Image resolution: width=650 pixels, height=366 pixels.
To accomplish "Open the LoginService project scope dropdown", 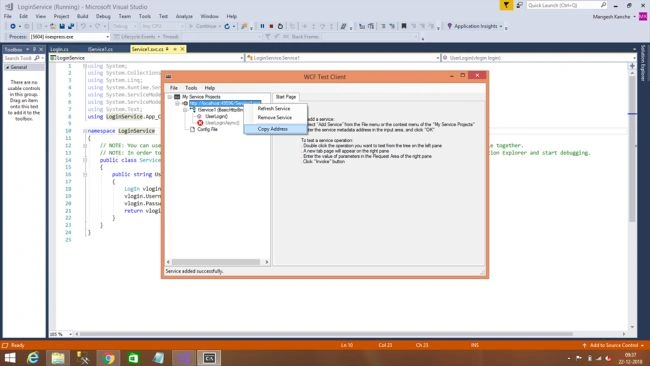I will [x=146, y=58].
